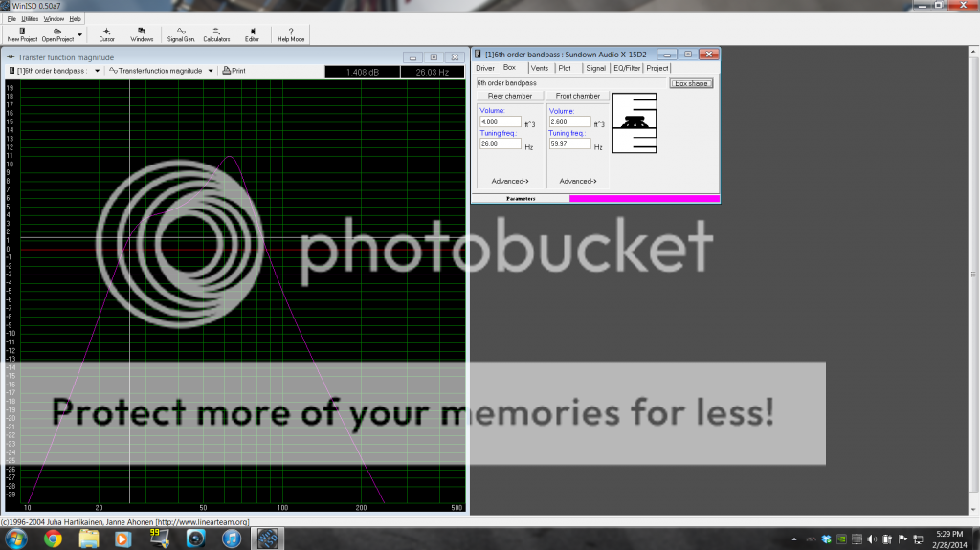980x550 pixels.
Task: Click the Front chamber tuning freq. field
Action: pyautogui.click(x=568, y=144)
